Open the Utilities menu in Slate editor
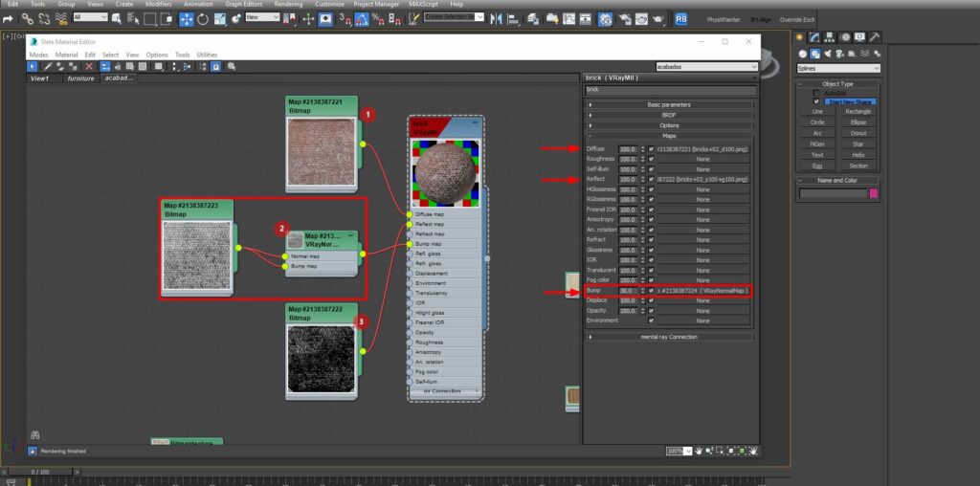Image resolution: width=980 pixels, height=486 pixels. tap(207, 55)
